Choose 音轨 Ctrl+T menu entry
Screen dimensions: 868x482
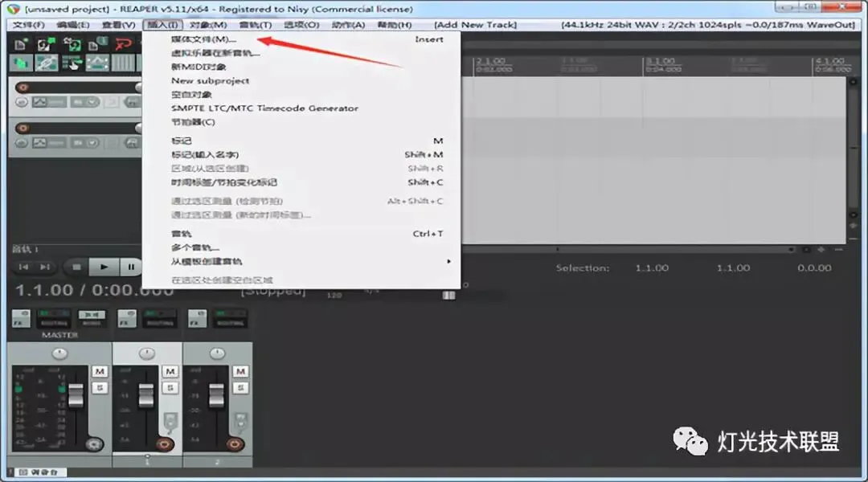[301, 234]
